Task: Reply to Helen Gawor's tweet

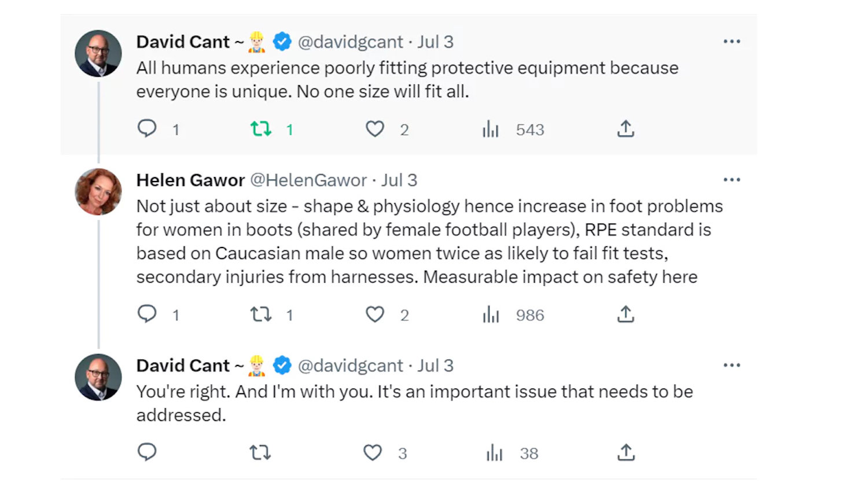Action: click(x=147, y=314)
